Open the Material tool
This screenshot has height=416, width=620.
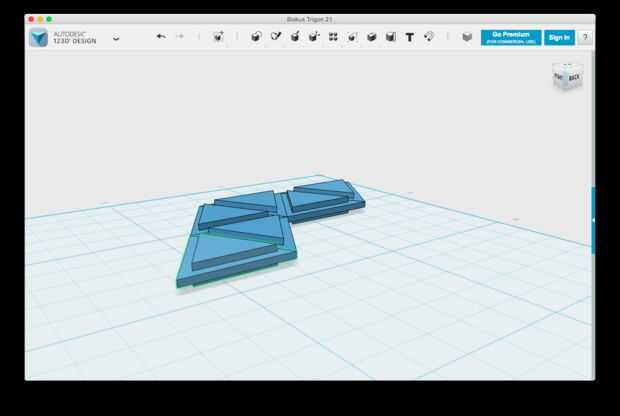467,37
